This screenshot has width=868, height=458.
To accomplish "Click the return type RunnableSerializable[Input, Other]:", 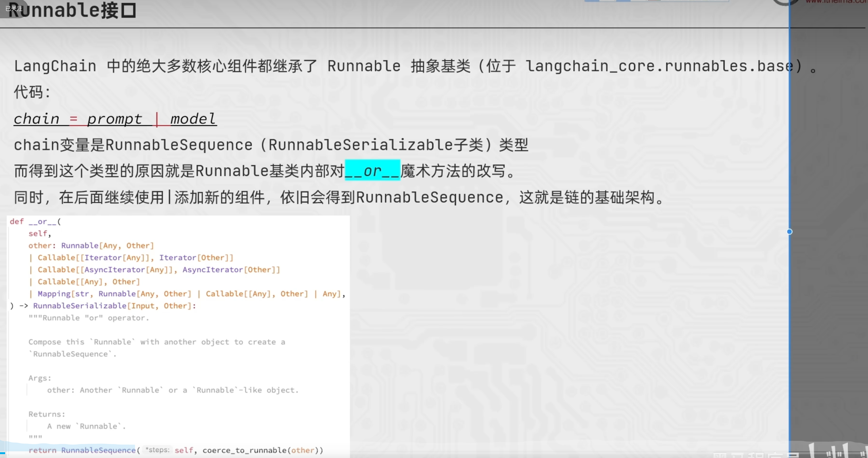I will [115, 306].
